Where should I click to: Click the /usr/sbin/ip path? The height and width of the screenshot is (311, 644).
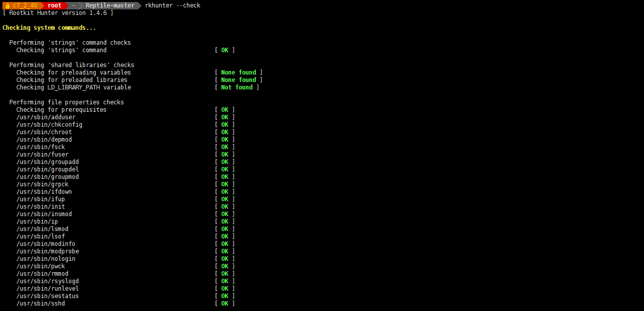pos(37,222)
